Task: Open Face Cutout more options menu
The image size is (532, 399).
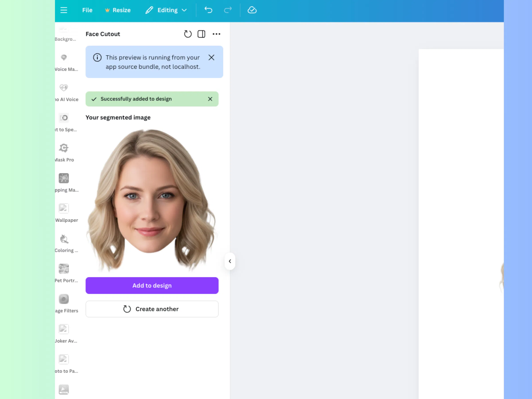Action: coord(216,34)
